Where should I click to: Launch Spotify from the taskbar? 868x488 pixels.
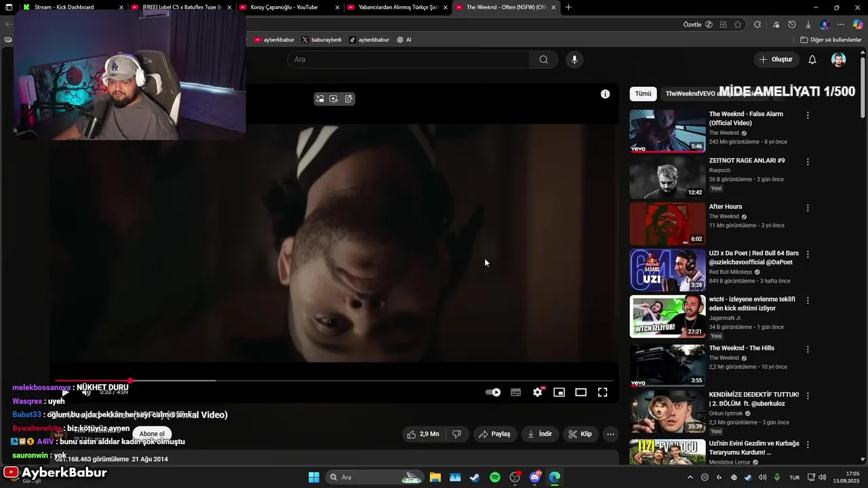(495, 477)
